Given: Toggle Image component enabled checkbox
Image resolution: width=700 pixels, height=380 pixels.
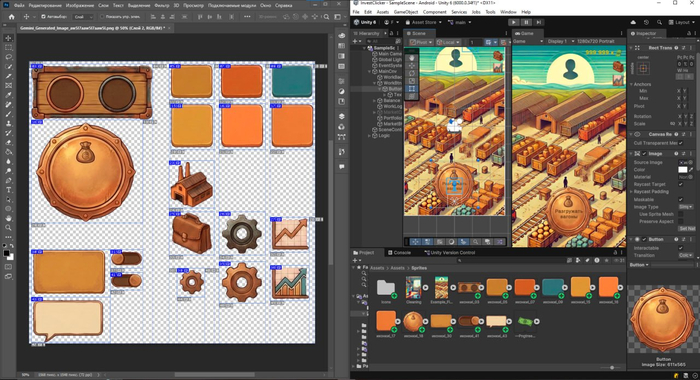Looking at the screenshot, I should coord(644,154).
